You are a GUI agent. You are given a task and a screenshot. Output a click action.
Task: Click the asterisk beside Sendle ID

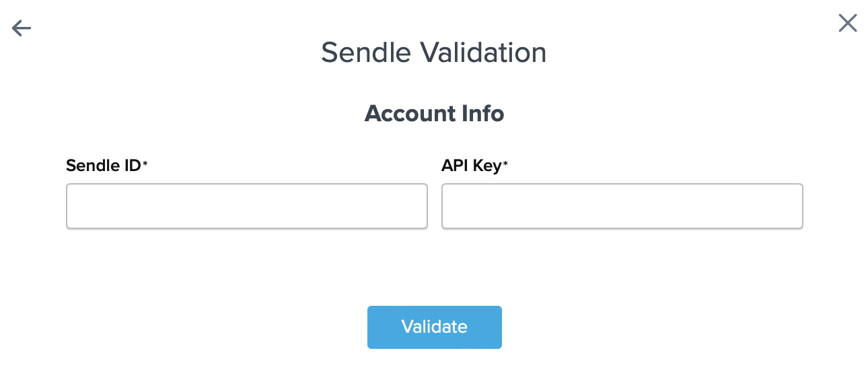(145, 164)
